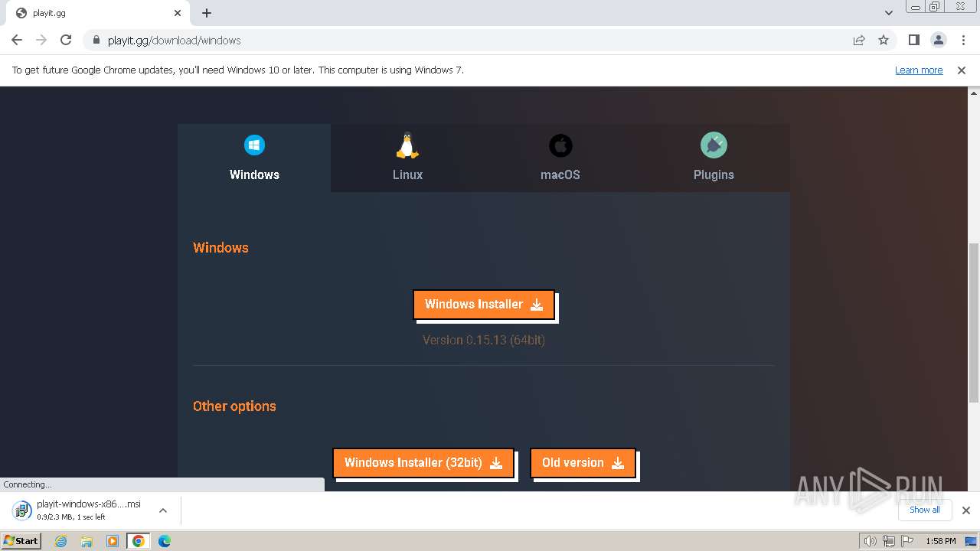Switch to the Linux tab
This screenshot has width=980, height=551.
pyautogui.click(x=407, y=158)
